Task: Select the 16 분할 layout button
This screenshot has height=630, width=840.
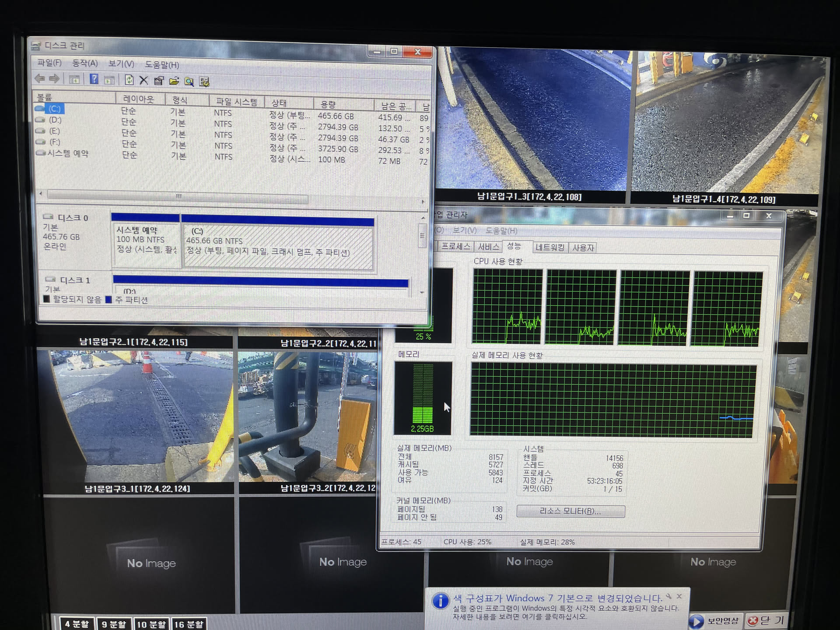Action: coord(189,624)
